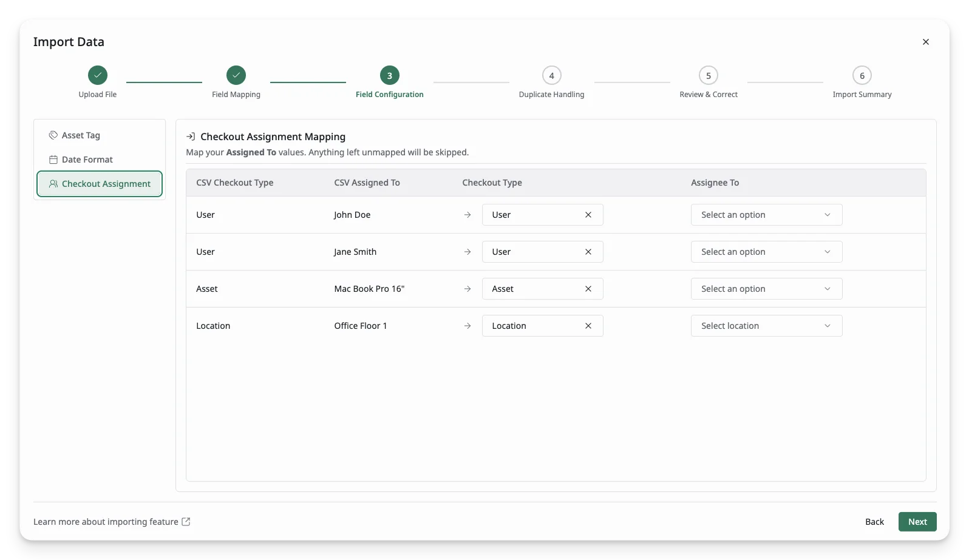Click the Duplicate Handling step label
The width and height of the screenshot is (969, 560).
(x=551, y=95)
